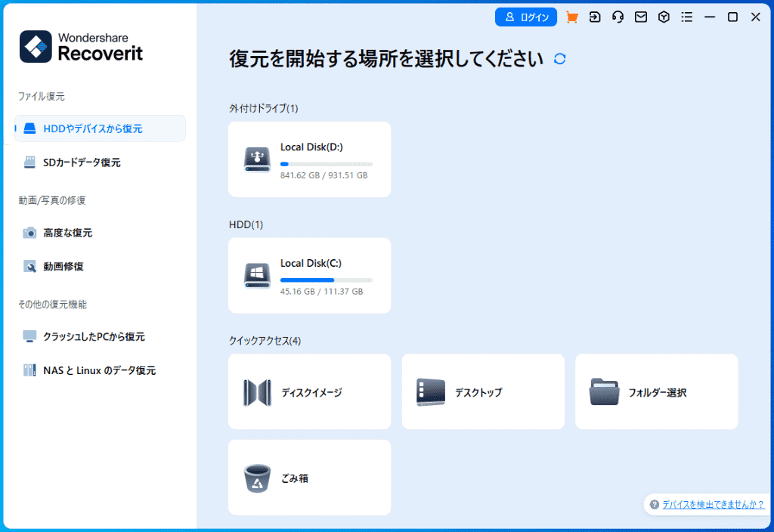Click the HDD drive icon beside HDDやデバイスから復元

coord(29,128)
